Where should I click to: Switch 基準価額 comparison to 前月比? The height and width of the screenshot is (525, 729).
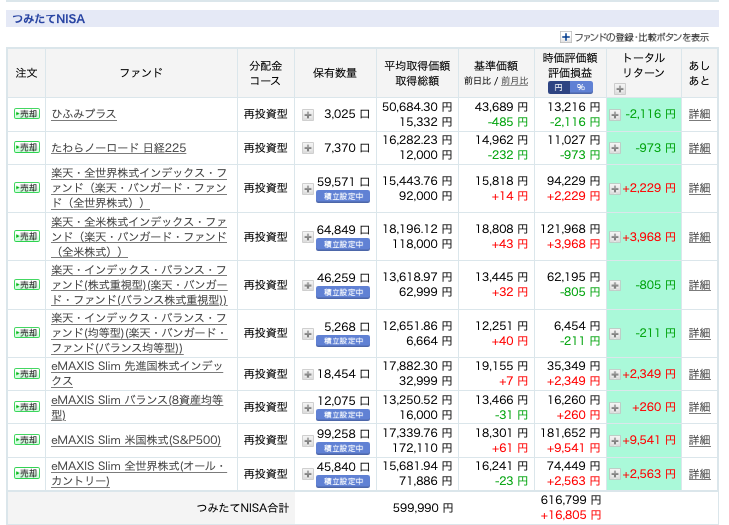click(x=515, y=81)
